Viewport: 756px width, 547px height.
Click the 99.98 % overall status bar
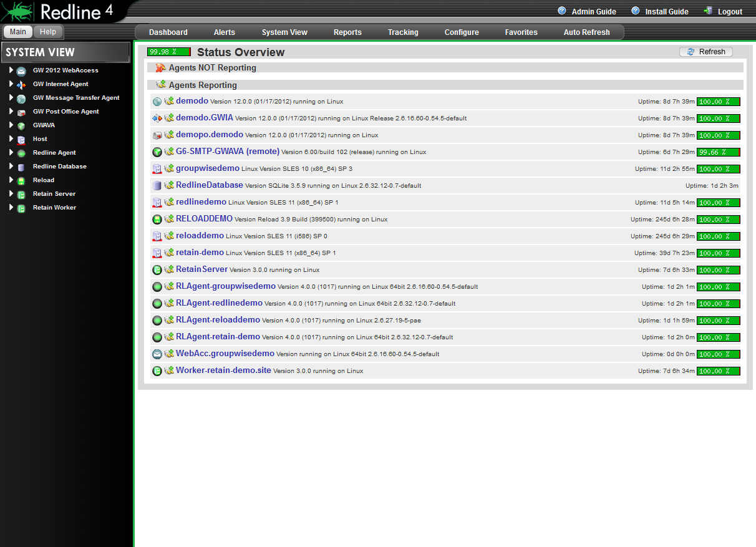tap(169, 52)
